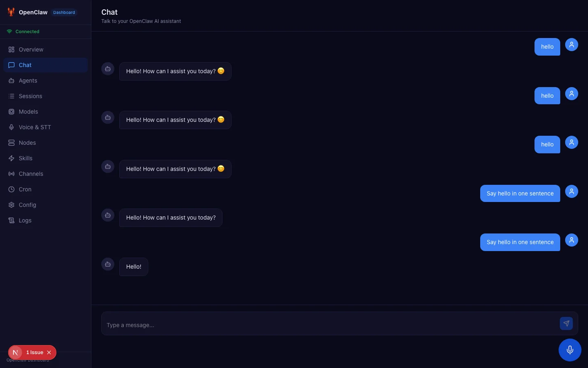Click the send message arrow icon
This screenshot has height=368, width=588.
coord(566,323)
